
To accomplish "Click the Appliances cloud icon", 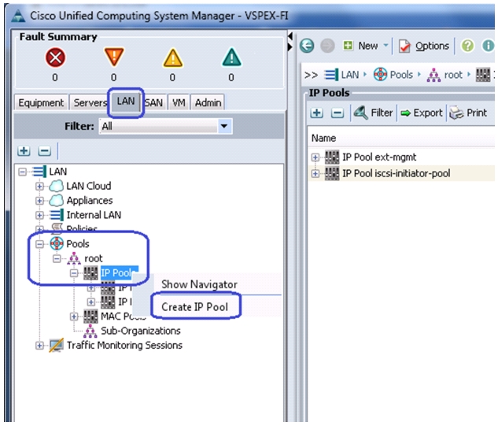I will tap(57, 201).
